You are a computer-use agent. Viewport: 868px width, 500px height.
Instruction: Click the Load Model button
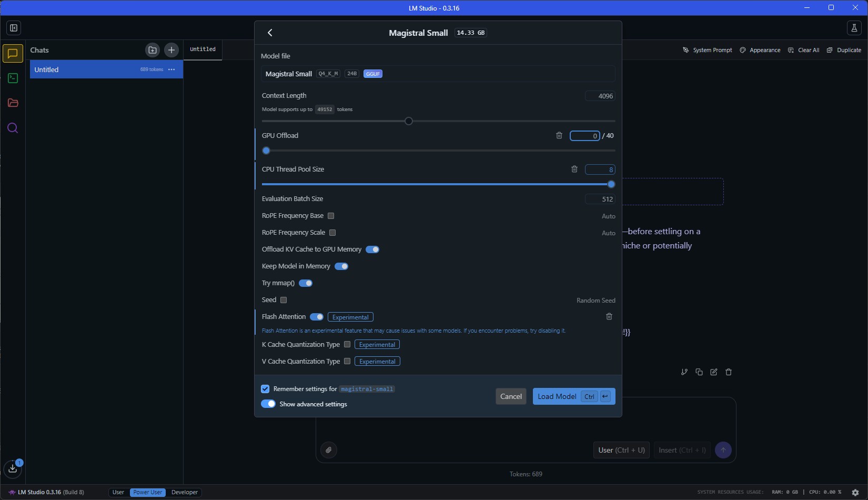tap(574, 396)
